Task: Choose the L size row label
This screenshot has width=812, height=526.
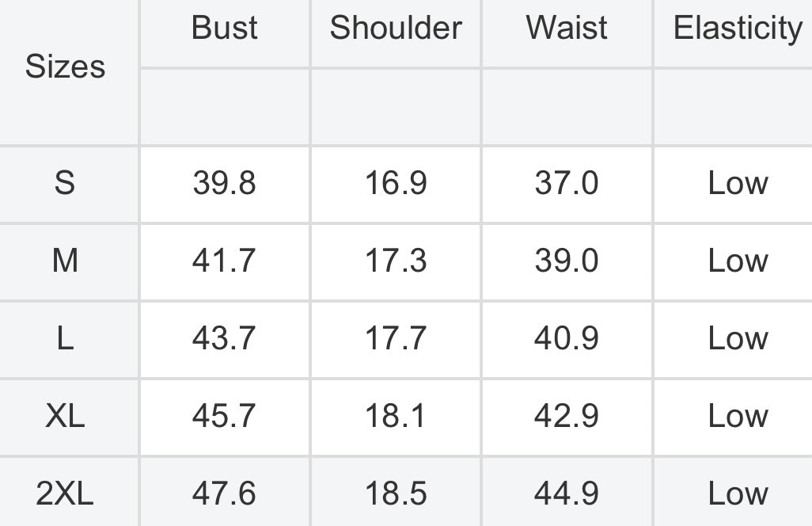Action: (65, 338)
